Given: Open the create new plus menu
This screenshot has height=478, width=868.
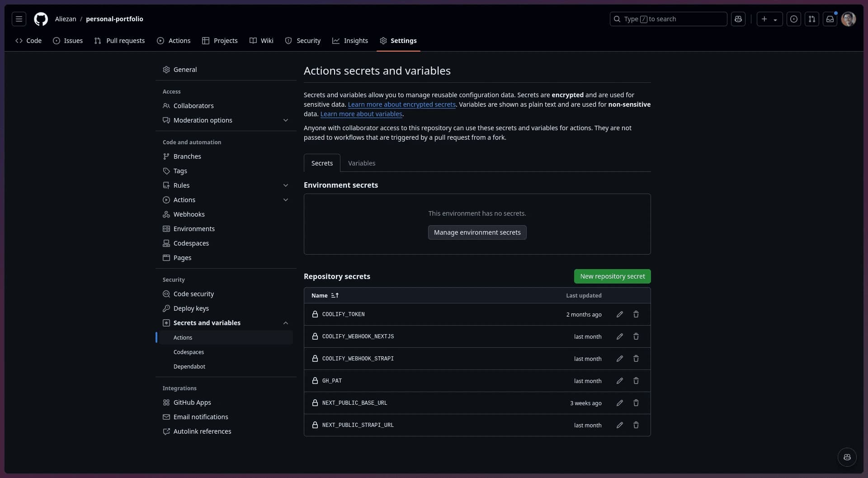Looking at the screenshot, I should pyautogui.click(x=770, y=19).
